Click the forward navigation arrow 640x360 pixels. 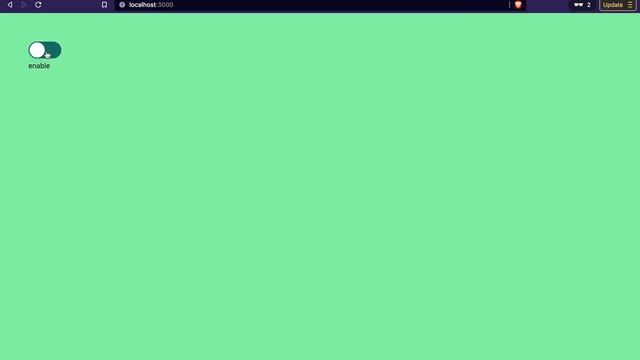tap(24, 5)
